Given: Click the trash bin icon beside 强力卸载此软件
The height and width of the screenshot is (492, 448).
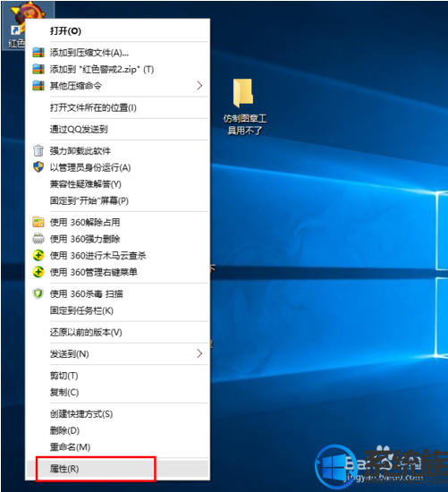Looking at the screenshot, I should pos(38,150).
